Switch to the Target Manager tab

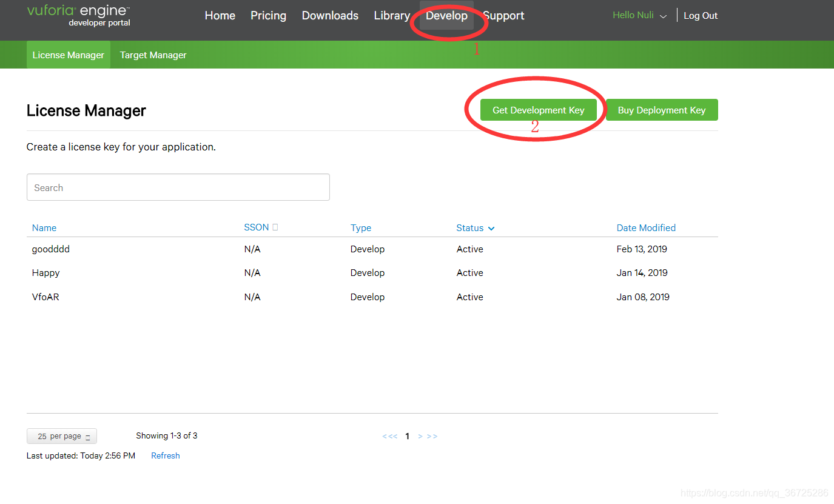click(153, 55)
